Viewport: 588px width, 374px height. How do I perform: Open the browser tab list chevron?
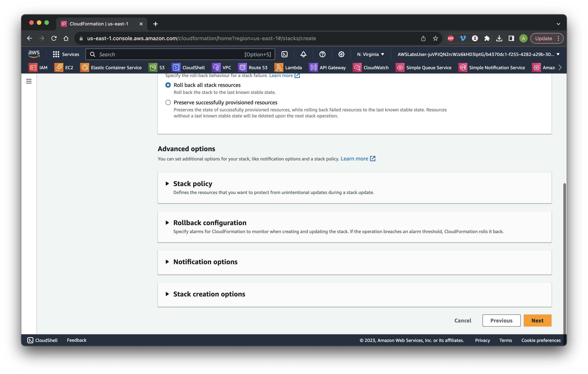pos(558,24)
